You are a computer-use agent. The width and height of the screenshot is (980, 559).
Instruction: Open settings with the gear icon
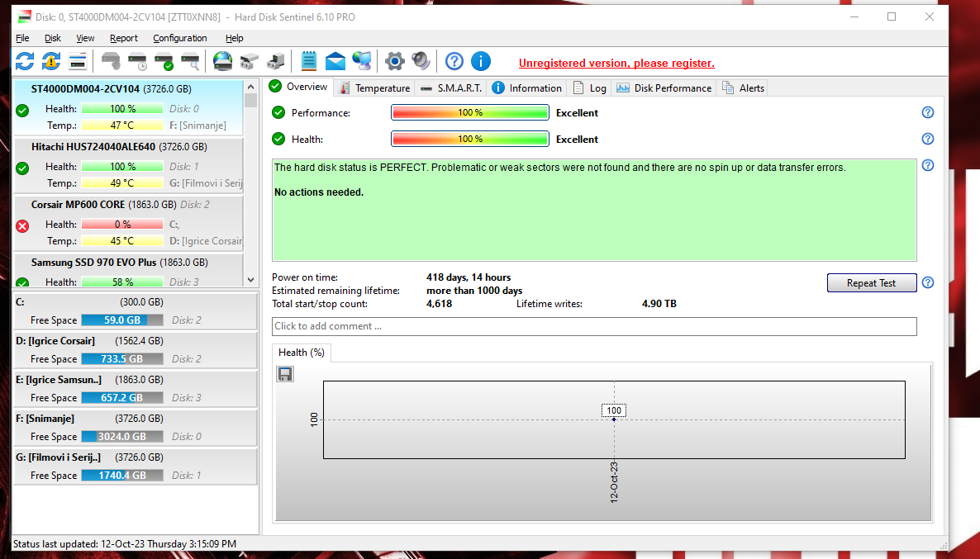tap(394, 61)
